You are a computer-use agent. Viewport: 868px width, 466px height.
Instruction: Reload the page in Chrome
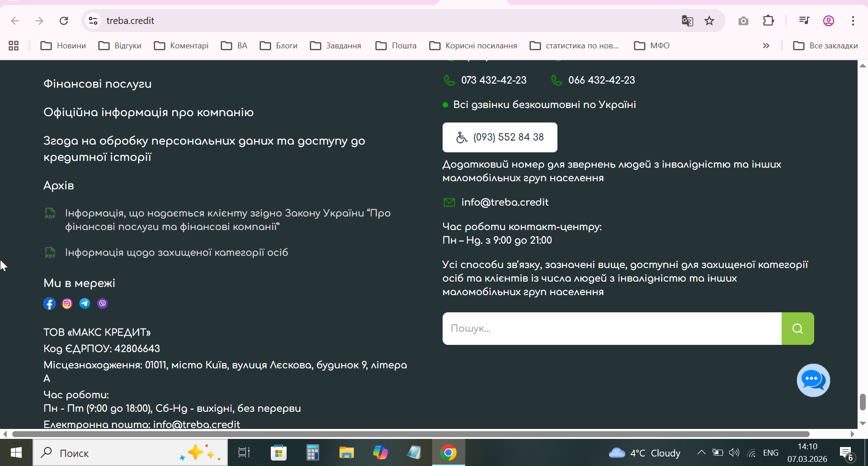(64, 21)
